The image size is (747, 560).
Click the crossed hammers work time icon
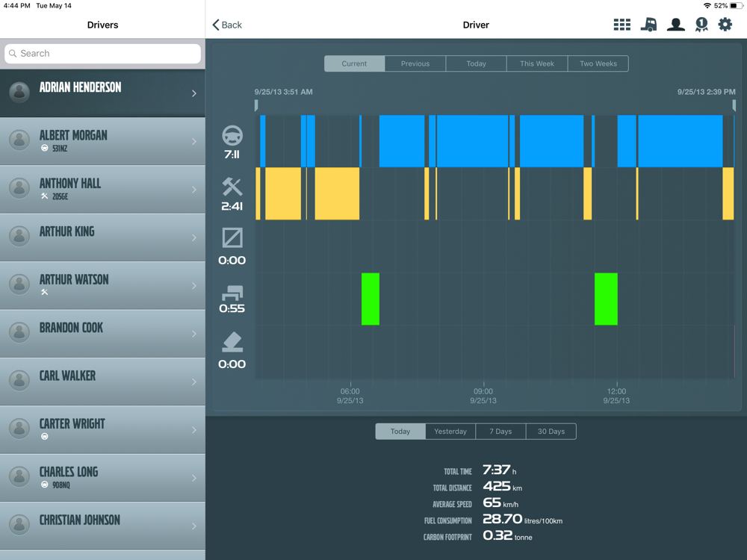coord(232,187)
